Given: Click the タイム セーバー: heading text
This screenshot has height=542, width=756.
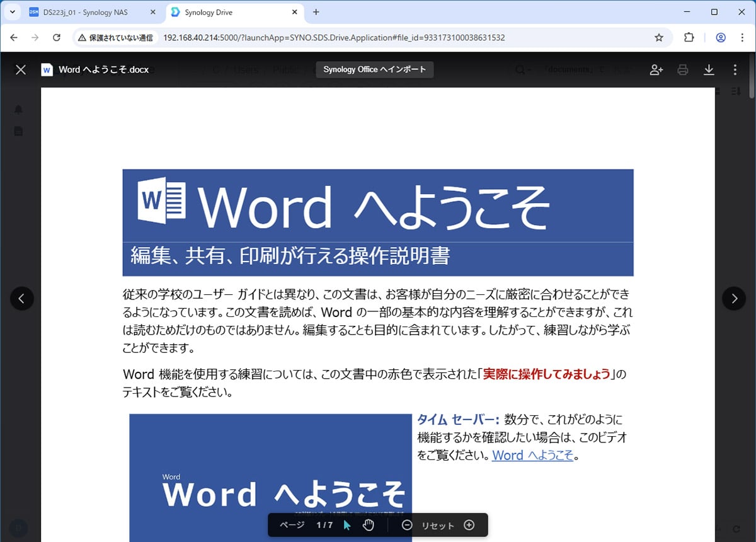Looking at the screenshot, I should (x=458, y=420).
